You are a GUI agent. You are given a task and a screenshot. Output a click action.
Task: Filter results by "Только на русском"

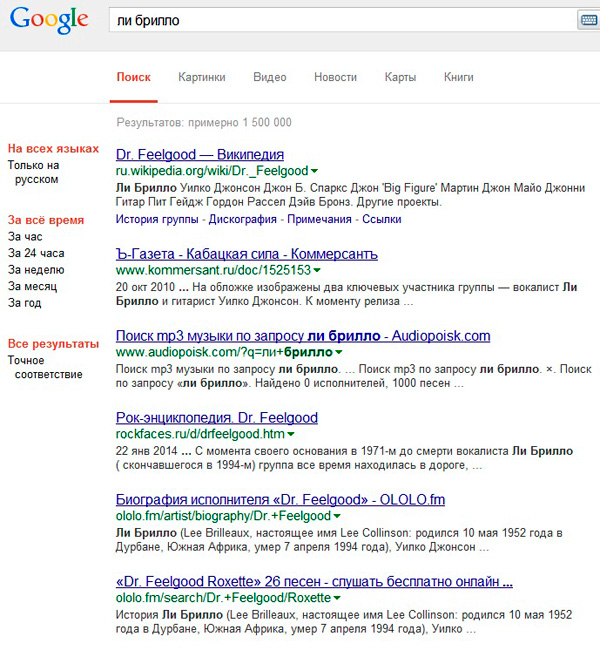tap(34, 172)
